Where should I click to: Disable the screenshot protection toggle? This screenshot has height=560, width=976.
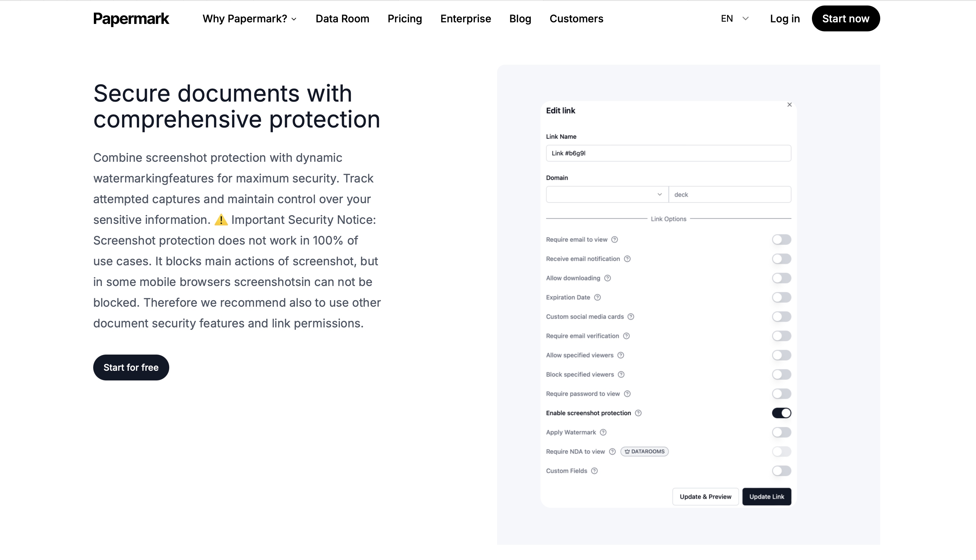[x=781, y=413]
